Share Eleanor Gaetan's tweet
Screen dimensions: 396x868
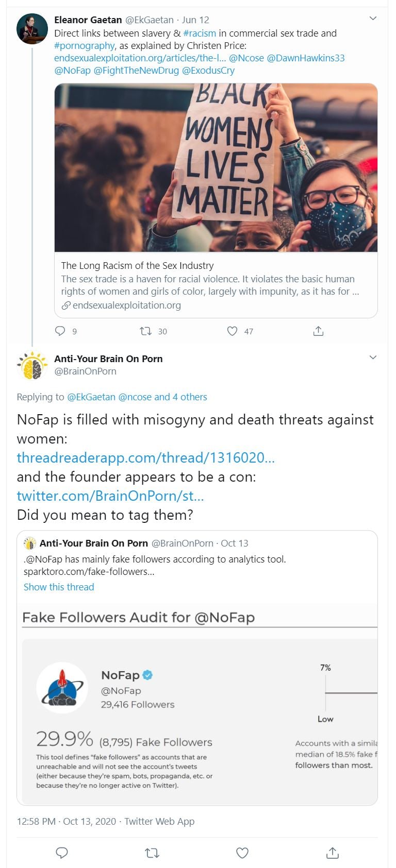pyautogui.click(x=318, y=331)
